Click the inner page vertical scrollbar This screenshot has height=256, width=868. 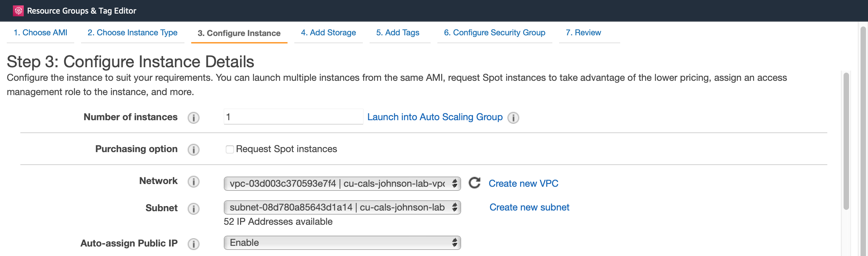point(846,141)
